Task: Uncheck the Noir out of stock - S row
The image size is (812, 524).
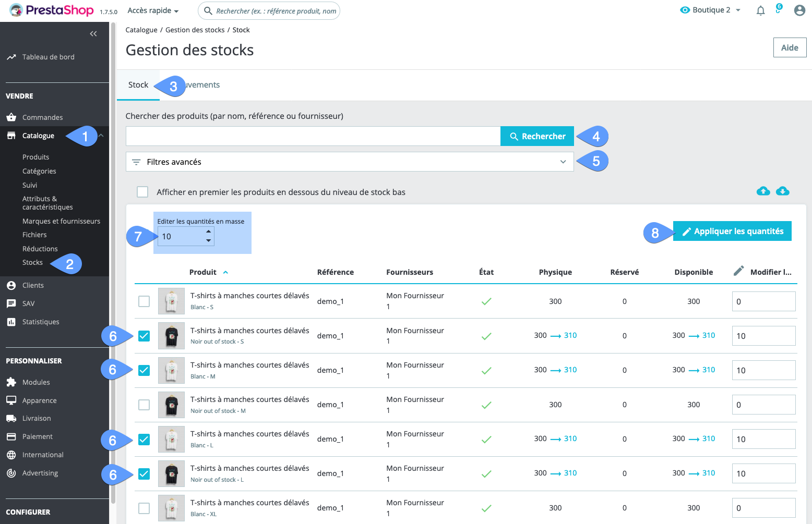Action: tap(144, 336)
